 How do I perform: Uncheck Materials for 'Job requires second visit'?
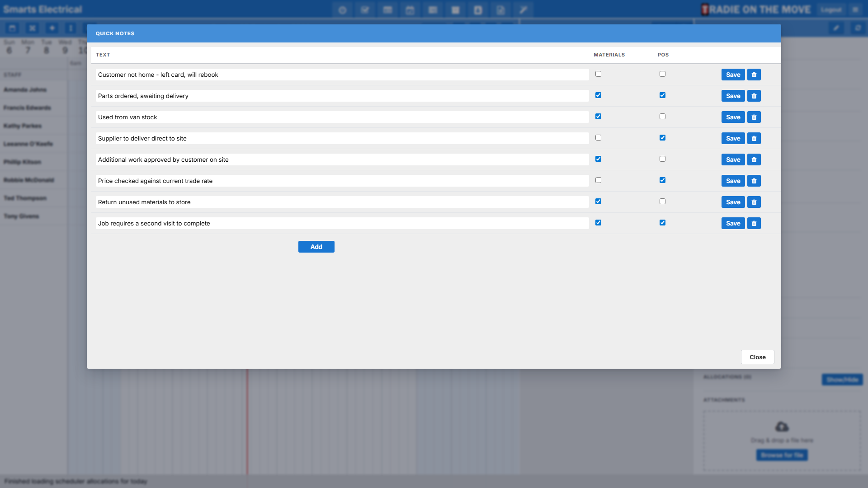pyautogui.click(x=598, y=222)
